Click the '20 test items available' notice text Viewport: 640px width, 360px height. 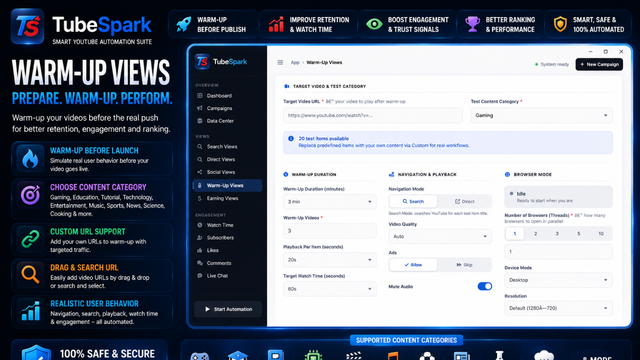(324, 139)
